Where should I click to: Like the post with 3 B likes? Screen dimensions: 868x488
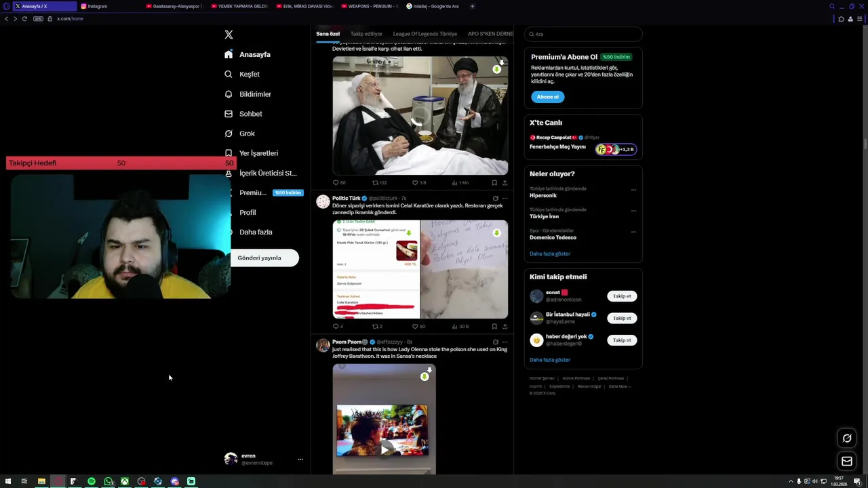pos(419,182)
